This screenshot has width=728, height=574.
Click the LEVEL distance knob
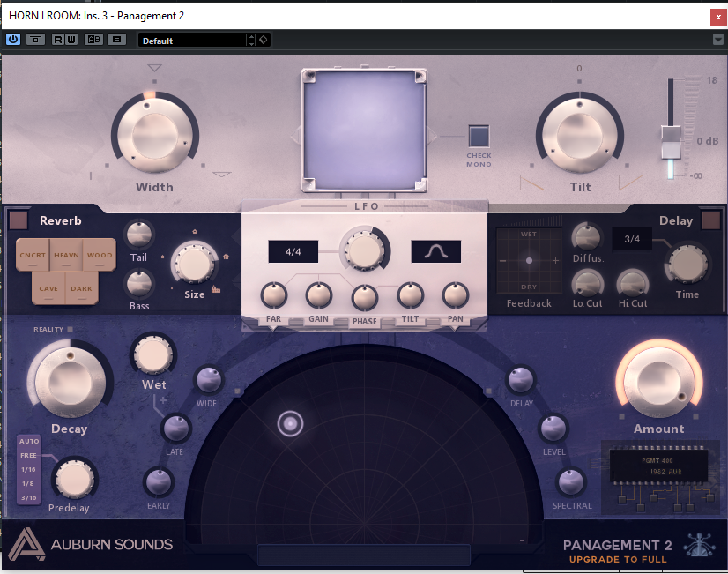pyautogui.click(x=553, y=429)
